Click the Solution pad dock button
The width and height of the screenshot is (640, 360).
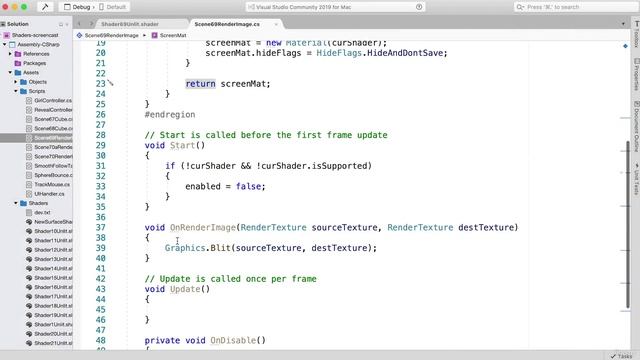coord(61,24)
